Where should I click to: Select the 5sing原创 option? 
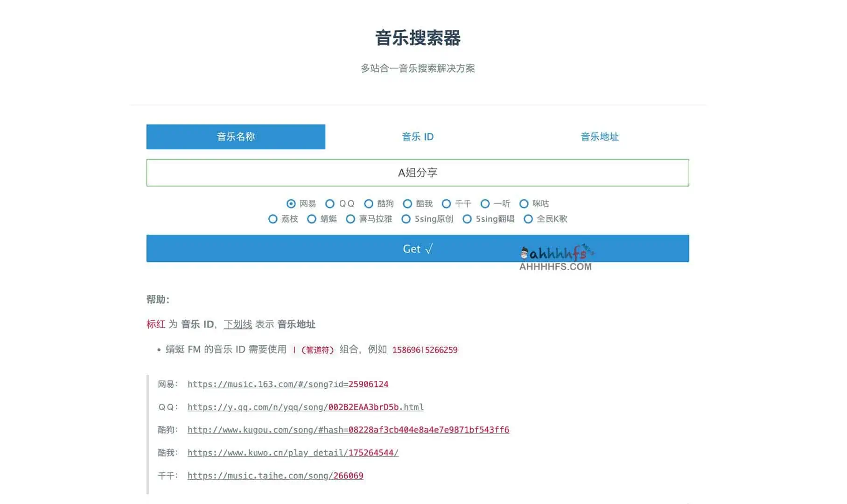(406, 219)
